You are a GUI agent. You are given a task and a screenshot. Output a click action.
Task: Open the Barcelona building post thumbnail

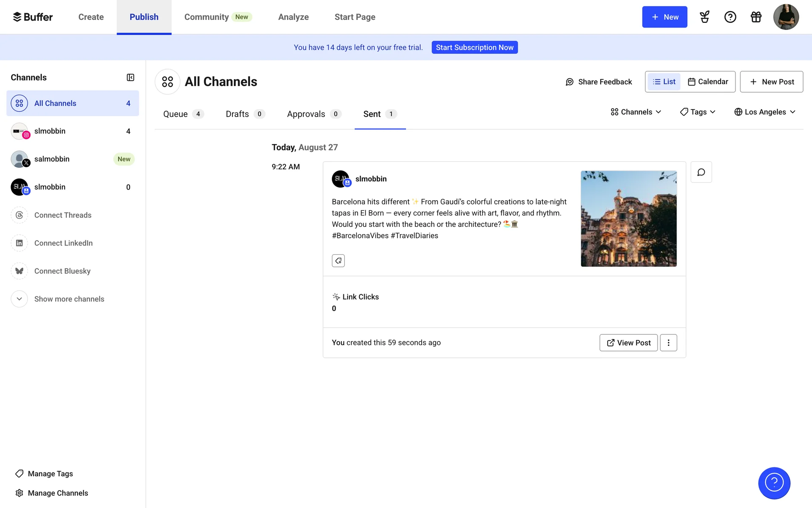pyautogui.click(x=628, y=218)
